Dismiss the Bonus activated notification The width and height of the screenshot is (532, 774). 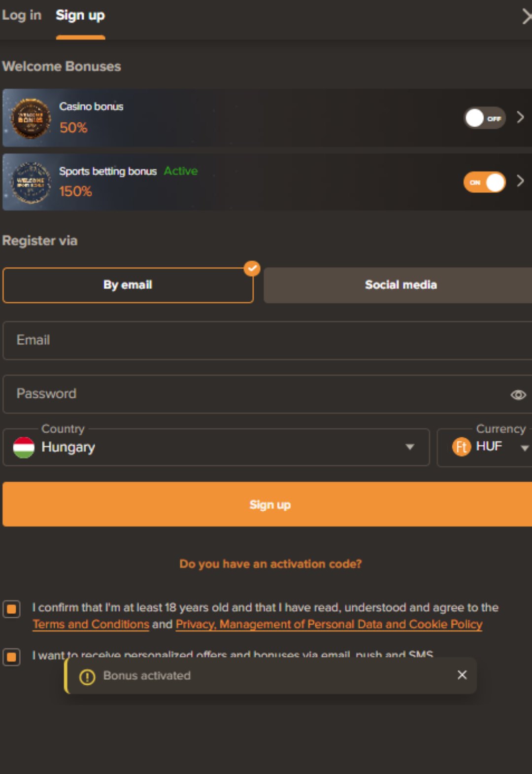(x=462, y=675)
